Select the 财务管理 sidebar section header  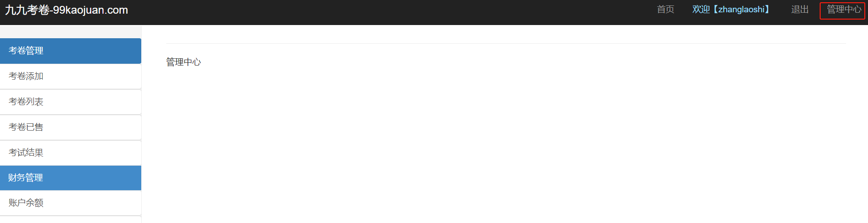click(x=71, y=178)
